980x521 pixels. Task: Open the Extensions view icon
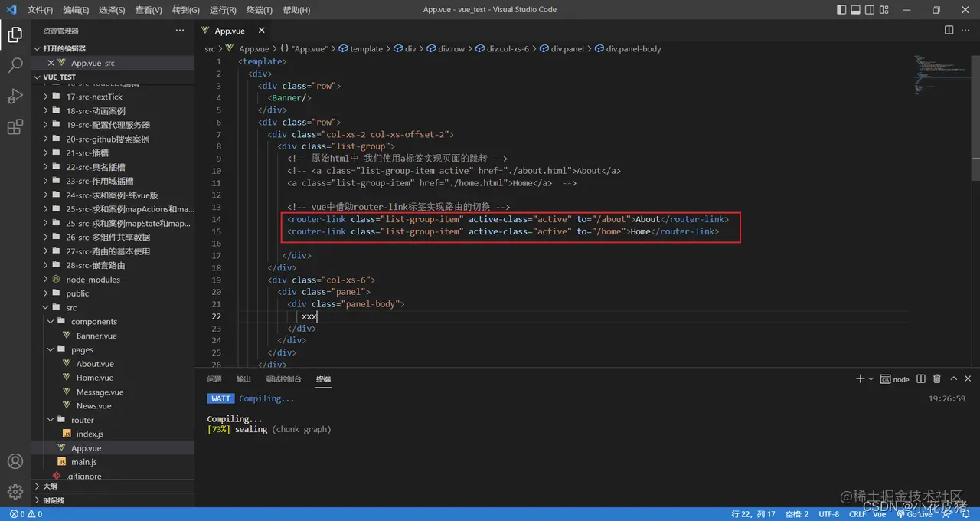15,127
